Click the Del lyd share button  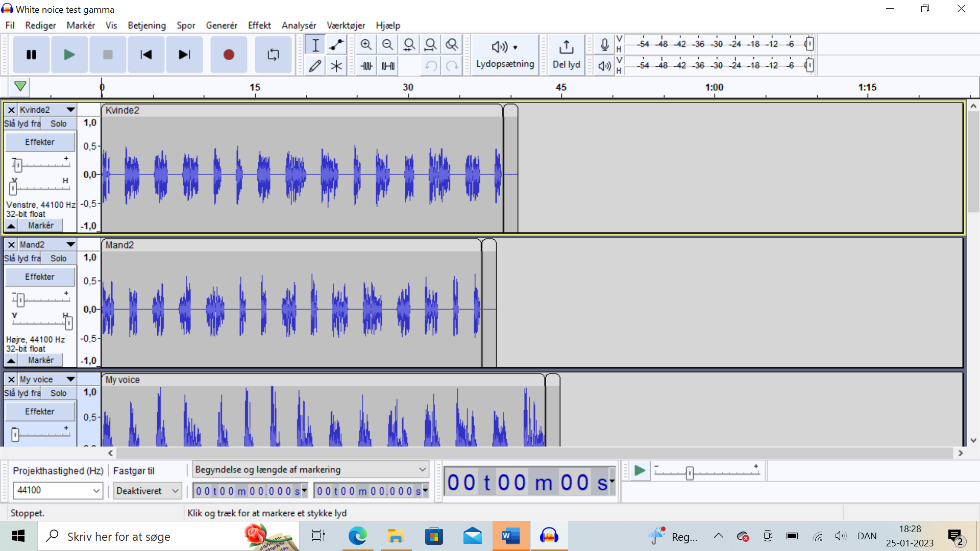pyautogui.click(x=566, y=55)
